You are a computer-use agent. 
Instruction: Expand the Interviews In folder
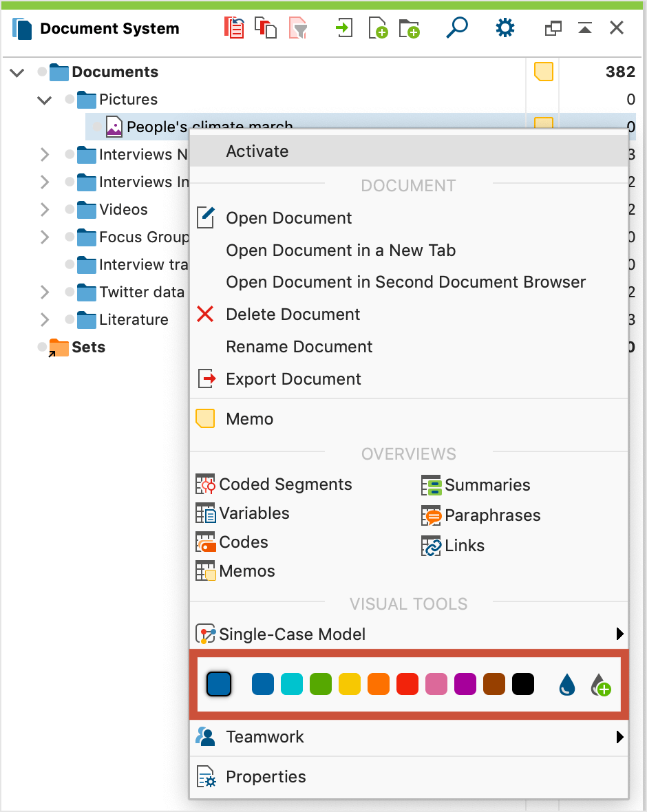point(45,182)
